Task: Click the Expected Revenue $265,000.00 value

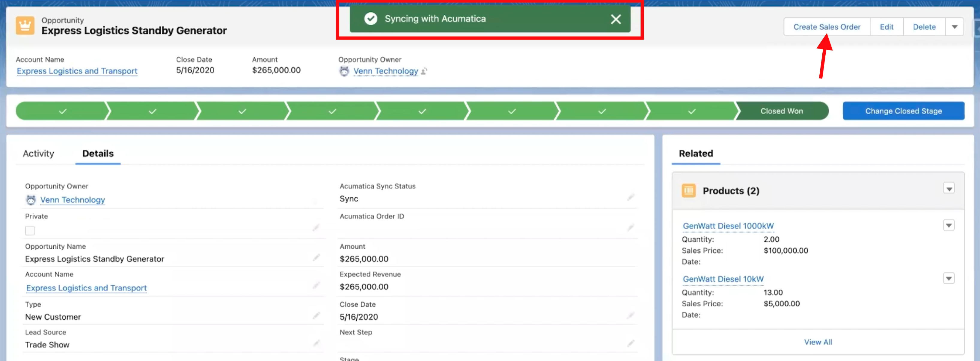Action: tap(364, 287)
